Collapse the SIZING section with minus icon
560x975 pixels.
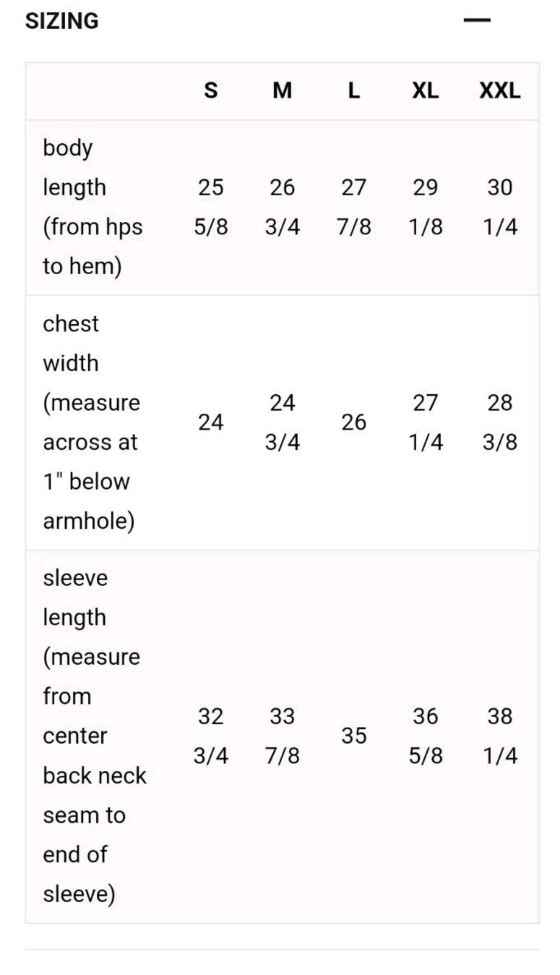coord(477,20)
